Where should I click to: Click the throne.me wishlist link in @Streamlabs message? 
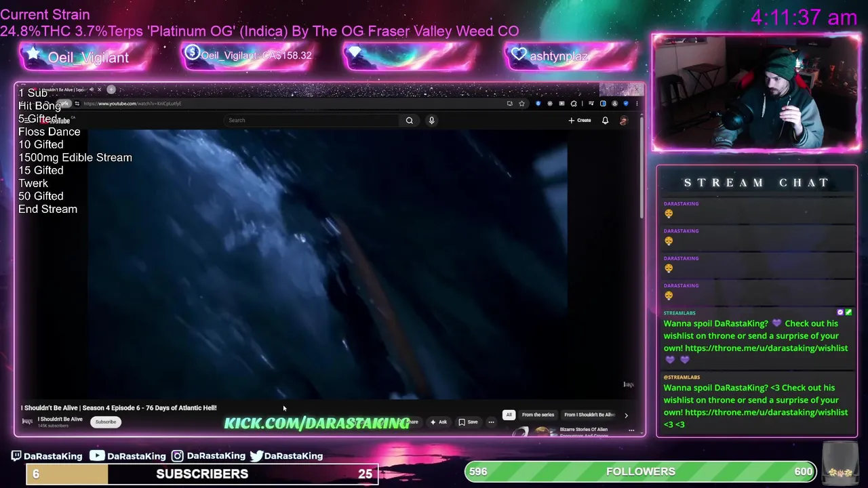click(766, 412)
